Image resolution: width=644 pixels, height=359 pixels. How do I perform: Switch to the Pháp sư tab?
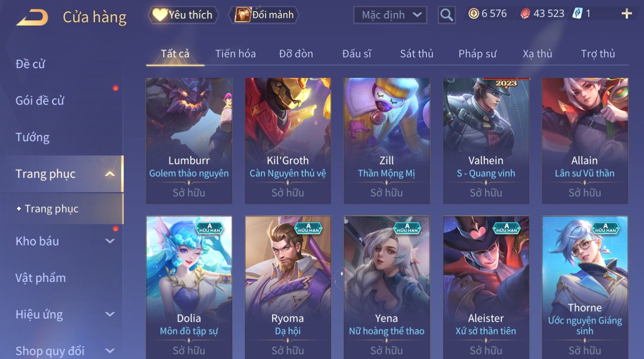coord(477,53)
